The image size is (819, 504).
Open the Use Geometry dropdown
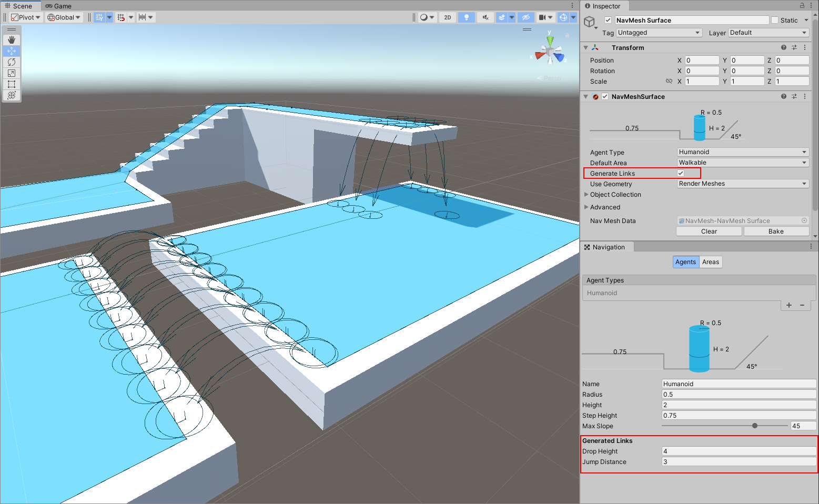(x=742, y=184)
